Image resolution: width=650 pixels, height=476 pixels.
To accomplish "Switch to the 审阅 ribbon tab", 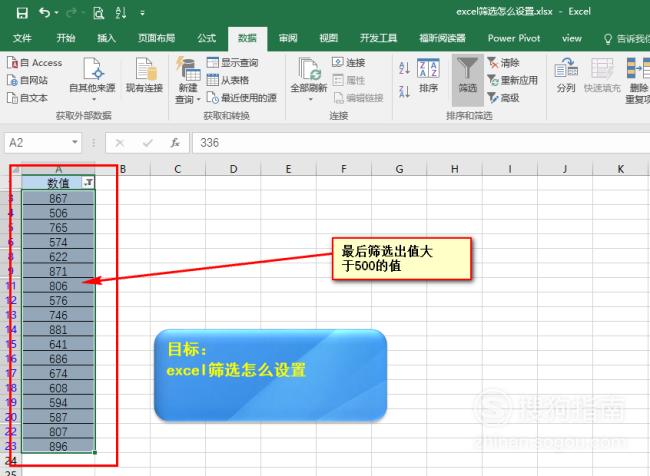I will (x=288, y=38).
